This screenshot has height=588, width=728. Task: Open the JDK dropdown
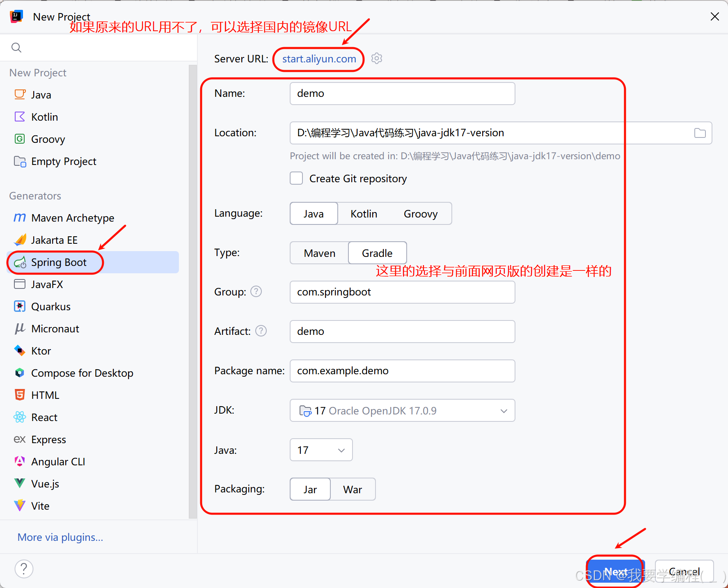[x=402, y=411]
